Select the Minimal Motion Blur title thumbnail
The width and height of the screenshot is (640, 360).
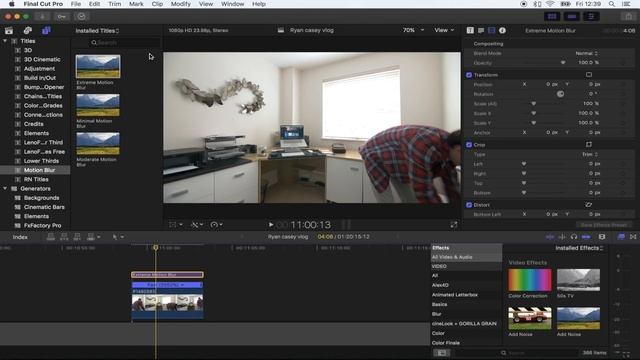pyautogui.click(x=98, y=105)
